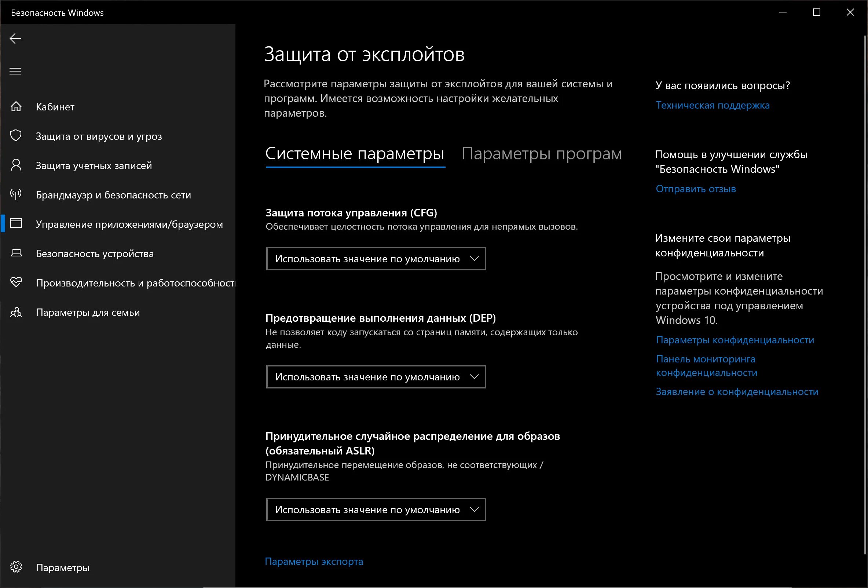Click the back arrow icon
This screenshot has width=868, height=588.
[15, 39]
